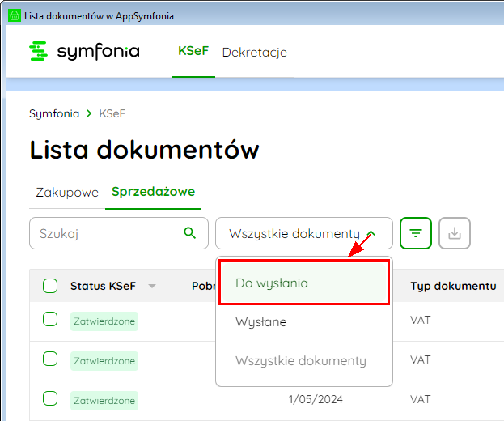Check the second document row checkbox
Image resolution: width=504 pixels, height=421 pixels.
pos(50,359)
